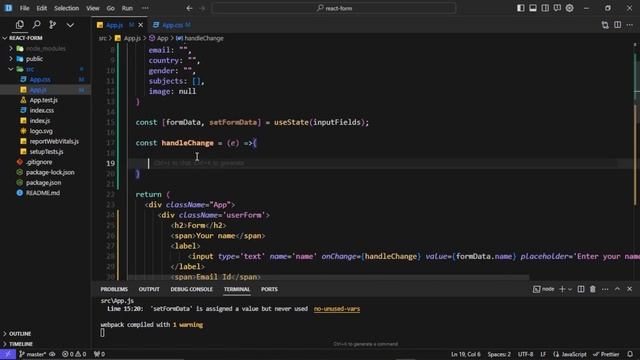Open the no-unused-vars rule link
The width and height of the screenshot is (640, 360).
[x=337, y=309]
